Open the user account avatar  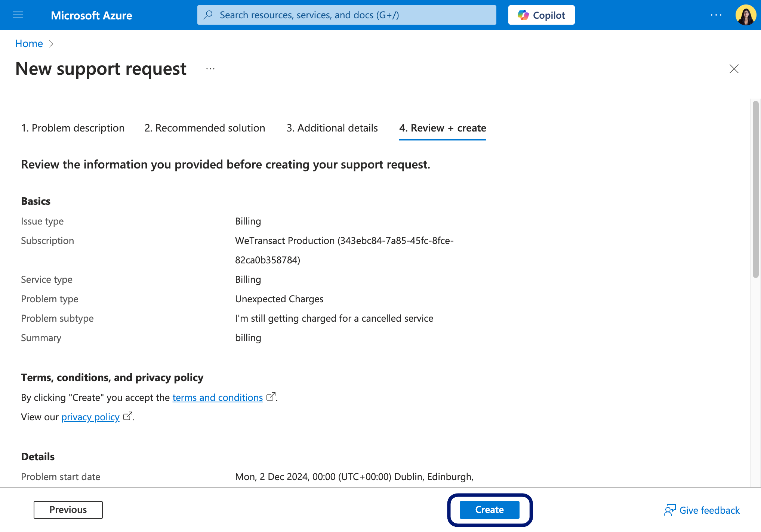pos(746,15)
